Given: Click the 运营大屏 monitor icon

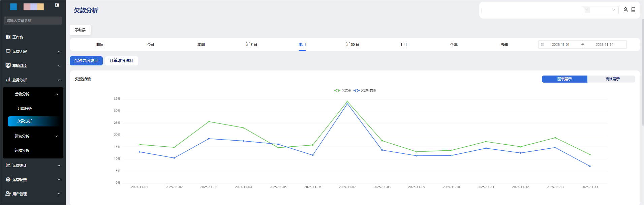Looking at the screenshot, I should (x=8, y=52).
